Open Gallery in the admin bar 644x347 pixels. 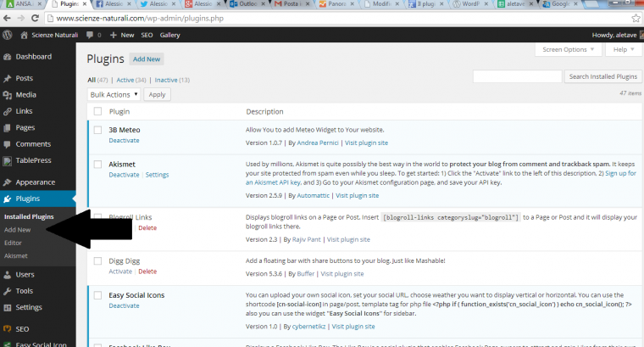(x=170, y=35)
